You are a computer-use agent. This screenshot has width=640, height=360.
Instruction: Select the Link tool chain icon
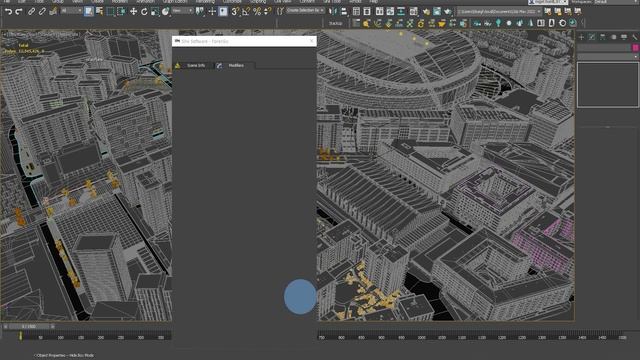point(31,11)
